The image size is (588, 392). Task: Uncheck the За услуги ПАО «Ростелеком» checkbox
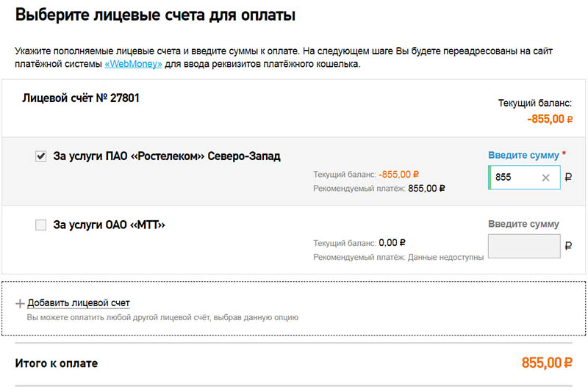click(x=40, y=156)
